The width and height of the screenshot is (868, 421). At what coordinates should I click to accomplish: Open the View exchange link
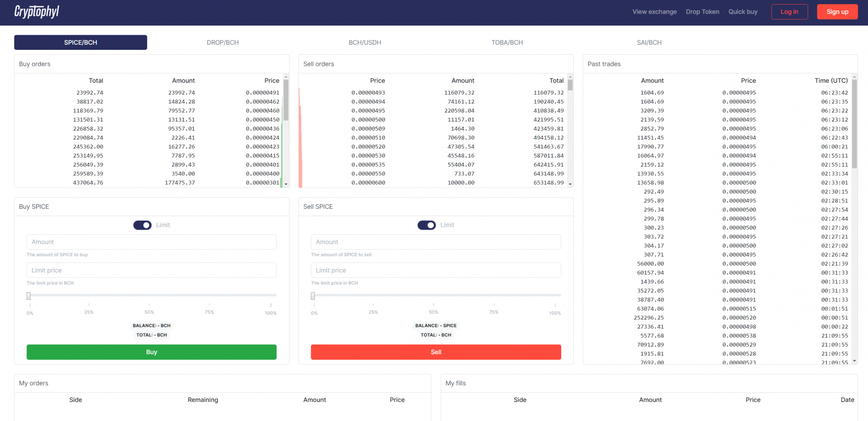[x=654, y=12]
